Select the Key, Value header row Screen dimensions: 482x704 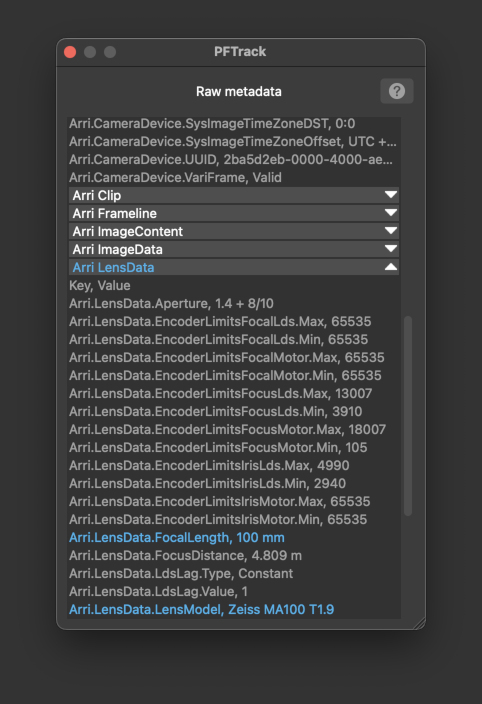[x=234, y=286]
